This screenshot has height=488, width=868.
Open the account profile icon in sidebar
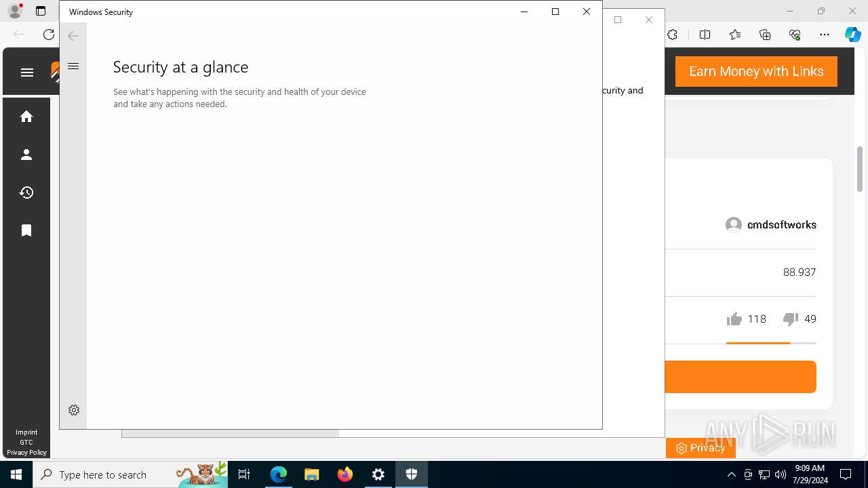point(26,155)
